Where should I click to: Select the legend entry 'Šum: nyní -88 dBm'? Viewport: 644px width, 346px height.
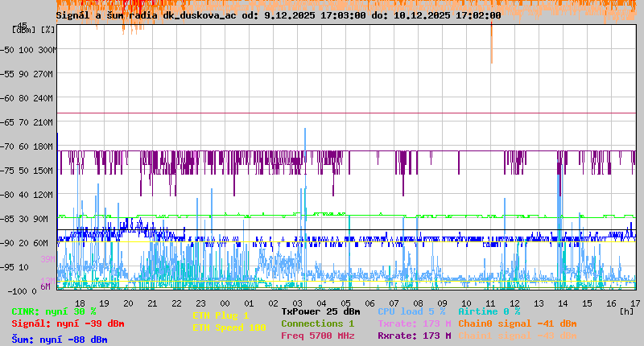[60, 340]
